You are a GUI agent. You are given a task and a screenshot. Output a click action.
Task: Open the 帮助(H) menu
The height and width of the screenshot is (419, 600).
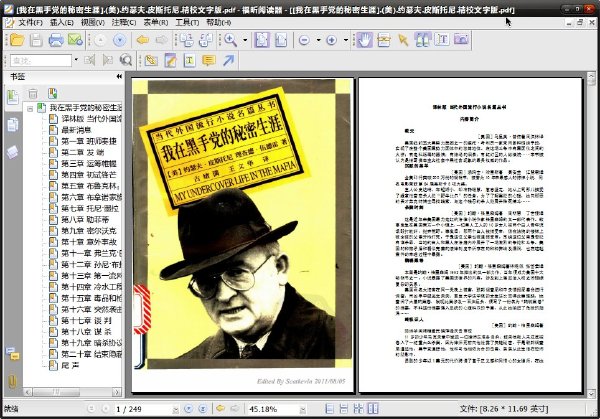(218, 23)
